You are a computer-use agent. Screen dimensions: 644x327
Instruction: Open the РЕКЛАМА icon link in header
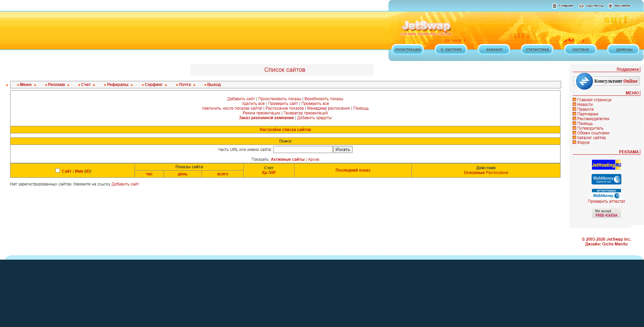click(619, 6)
